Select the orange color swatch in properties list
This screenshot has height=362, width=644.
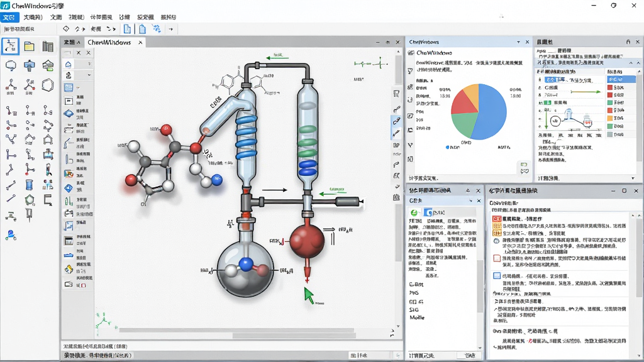click(610, 118)
